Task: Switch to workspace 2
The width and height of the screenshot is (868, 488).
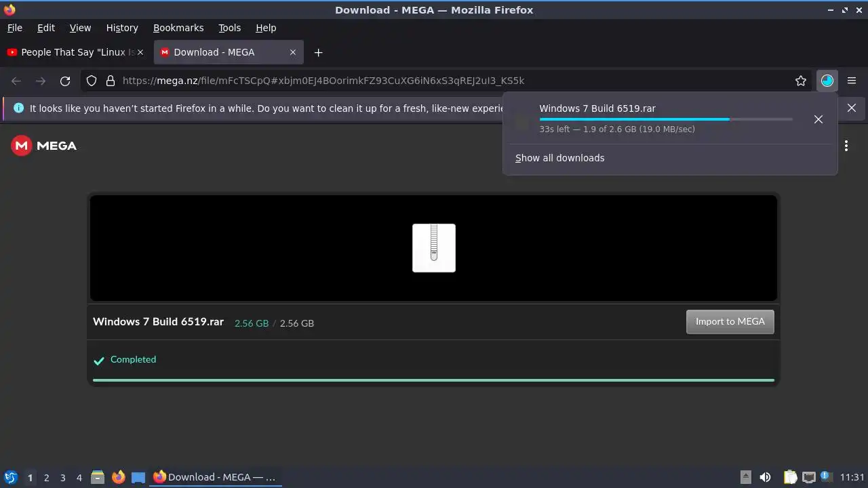Action: pyautogui.click(x=46, y=477)
